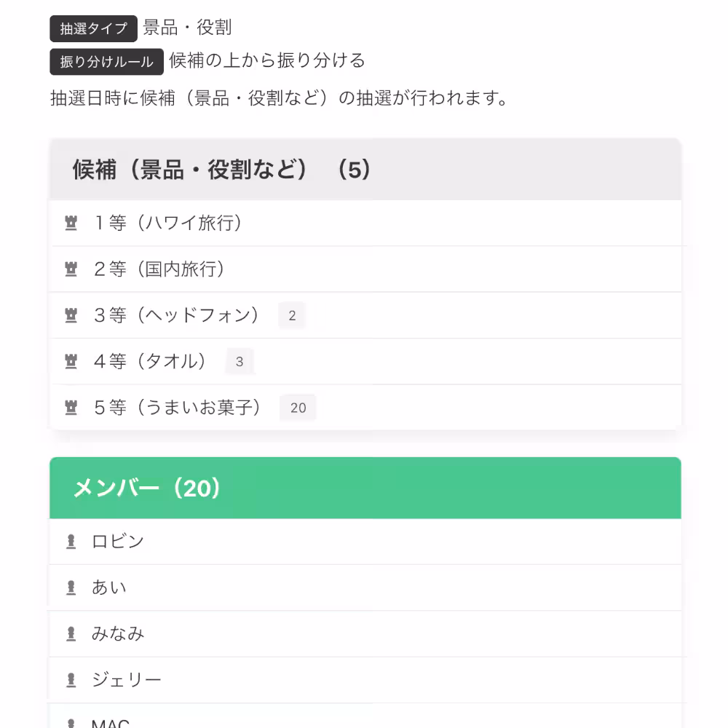
Task: Click the person icon beside あい
Action: point(71,587)
